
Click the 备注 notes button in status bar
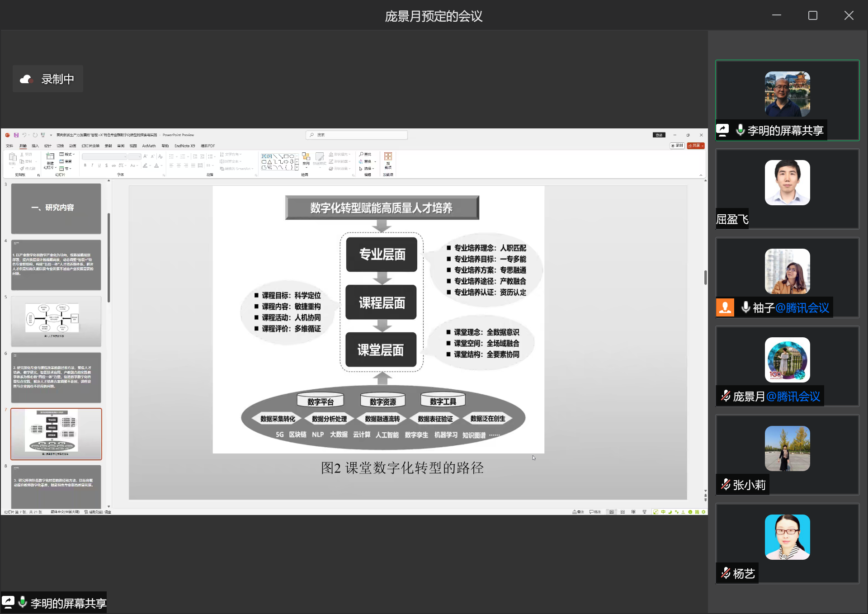(578, 512)
